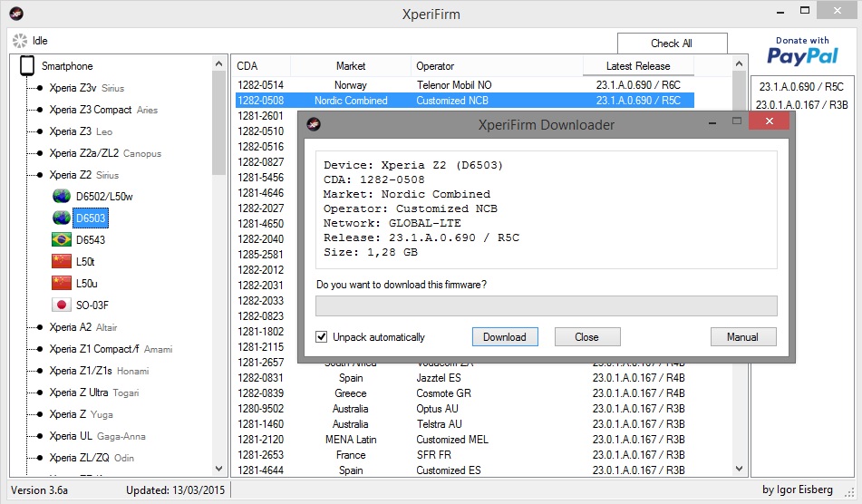Select release 23.0.1.A.0.167 / R3B in right panel

pyautogui.click(x=801, y=105)
